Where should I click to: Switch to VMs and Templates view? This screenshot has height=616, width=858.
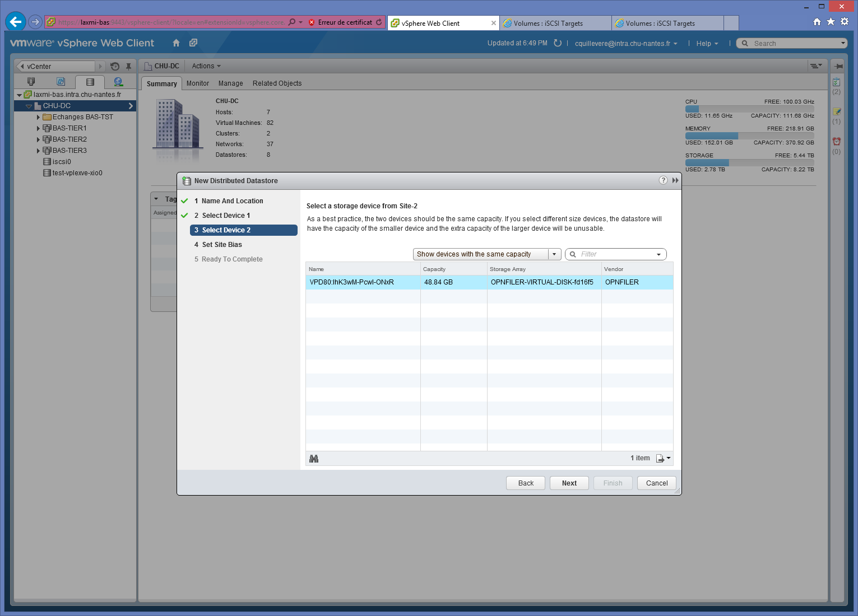click(x=61, y=82)
